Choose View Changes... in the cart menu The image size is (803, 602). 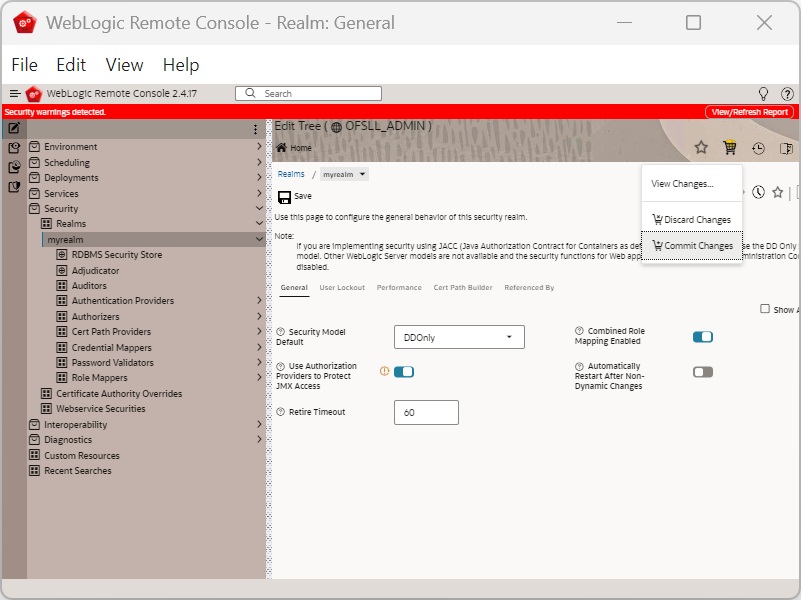tap(682, 184)
